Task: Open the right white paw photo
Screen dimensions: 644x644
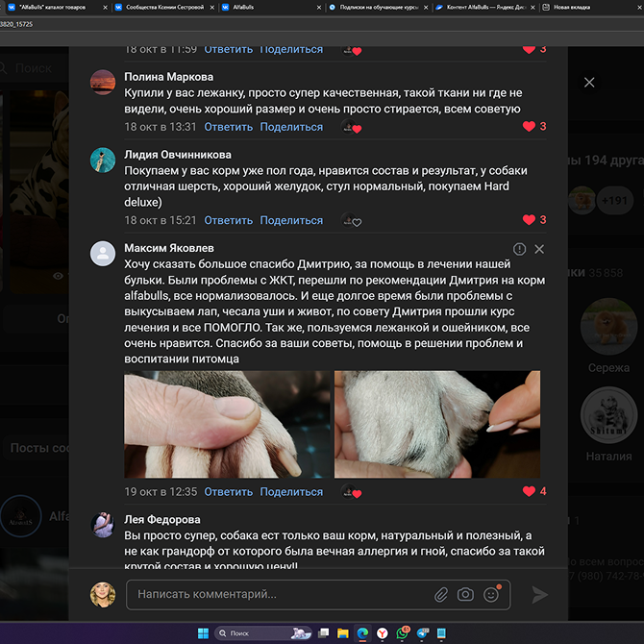Action: tap(437, 425)
